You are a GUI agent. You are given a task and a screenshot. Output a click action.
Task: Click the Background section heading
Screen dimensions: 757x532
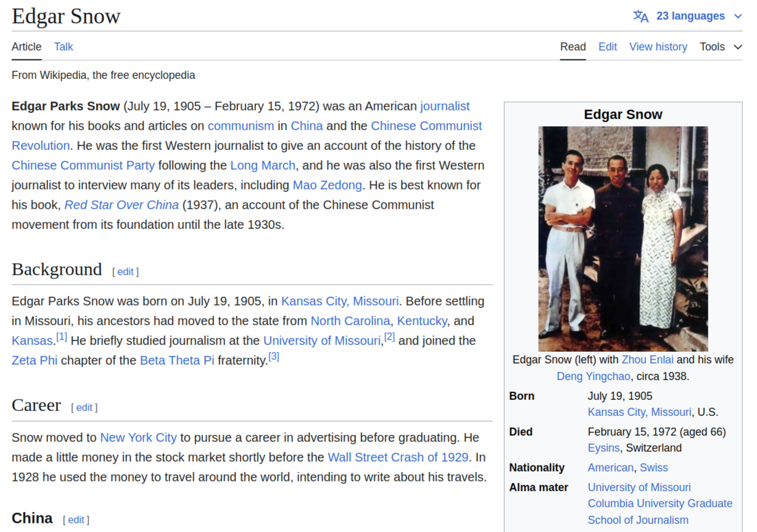coord(57,270)
